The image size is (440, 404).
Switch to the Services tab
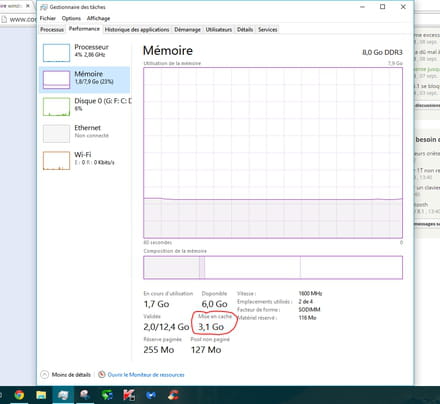[268, 30]
